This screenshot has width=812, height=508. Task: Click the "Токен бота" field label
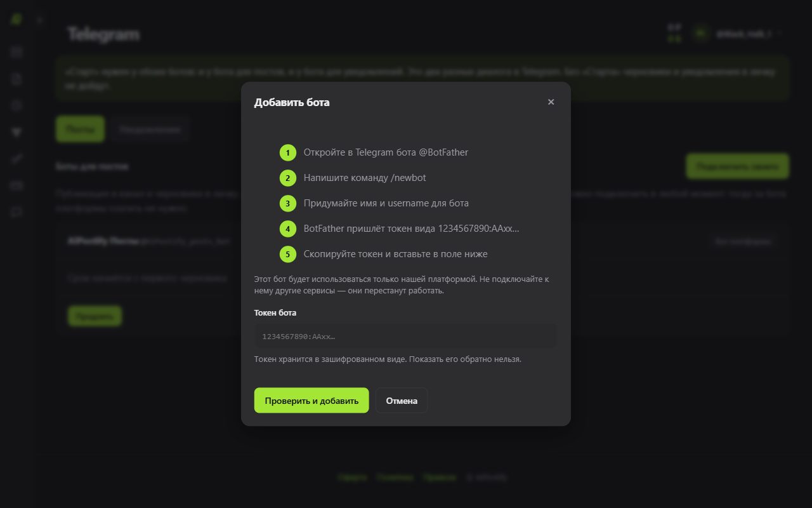point(275,312)
